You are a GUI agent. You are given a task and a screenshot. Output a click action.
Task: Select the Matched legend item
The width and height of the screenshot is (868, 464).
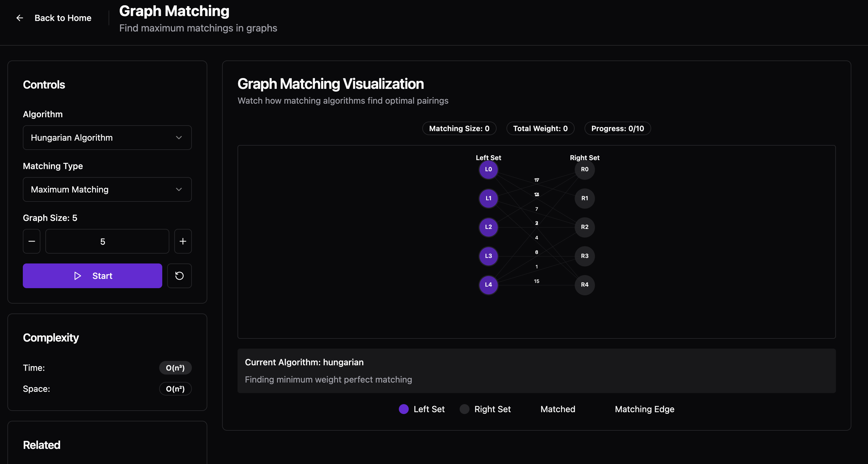(x=558, y=409)
